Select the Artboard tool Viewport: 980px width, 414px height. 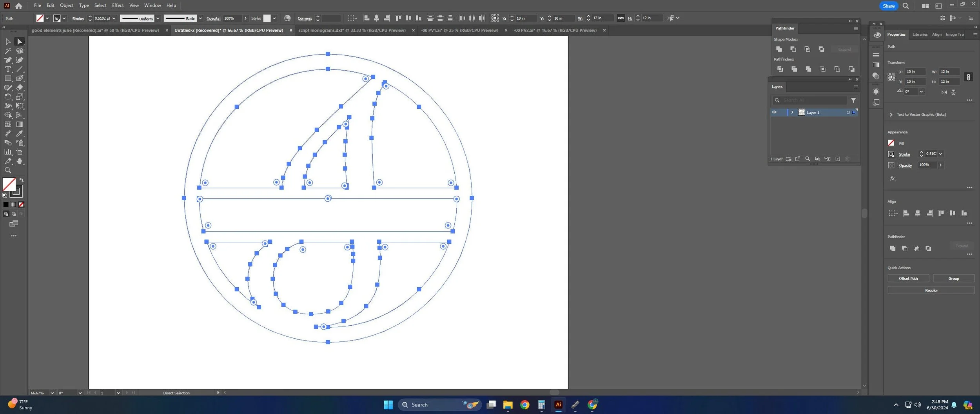click(x=20, y=152)
